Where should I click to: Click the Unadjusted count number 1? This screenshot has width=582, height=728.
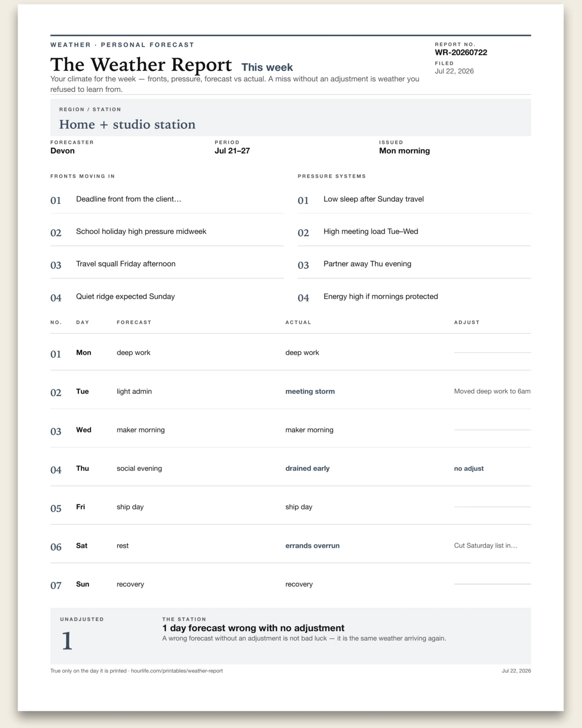[x=67, y=641]
